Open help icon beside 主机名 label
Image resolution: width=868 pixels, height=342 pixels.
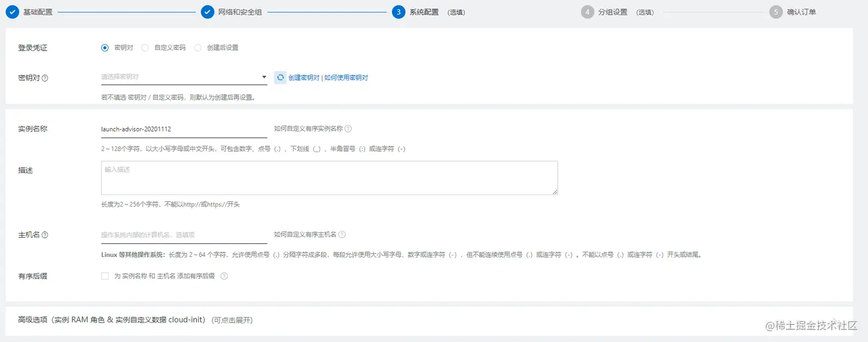coord(45,235)
